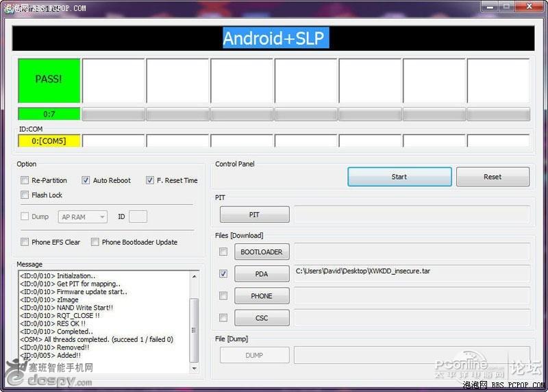Click the 'Initialzation..' log line
Screen dimensions: 548x392
tap(58, 276)
